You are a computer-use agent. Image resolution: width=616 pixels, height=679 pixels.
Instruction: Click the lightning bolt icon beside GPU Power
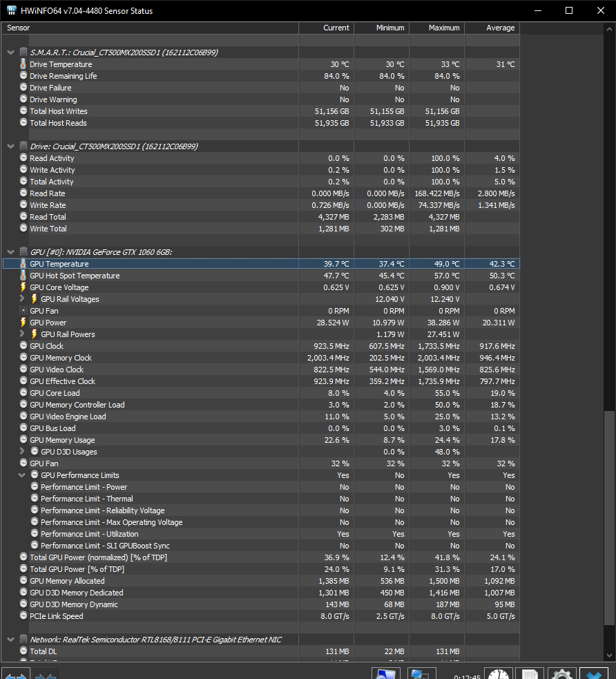(x=23, y=323)
